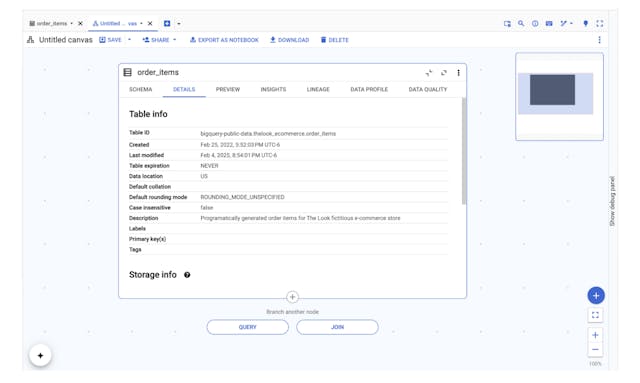Click the ROUNDING_MODE_UNSPECIFIED value
The height and width of the screenshot is (383, 640).
(x=242, y=197)
